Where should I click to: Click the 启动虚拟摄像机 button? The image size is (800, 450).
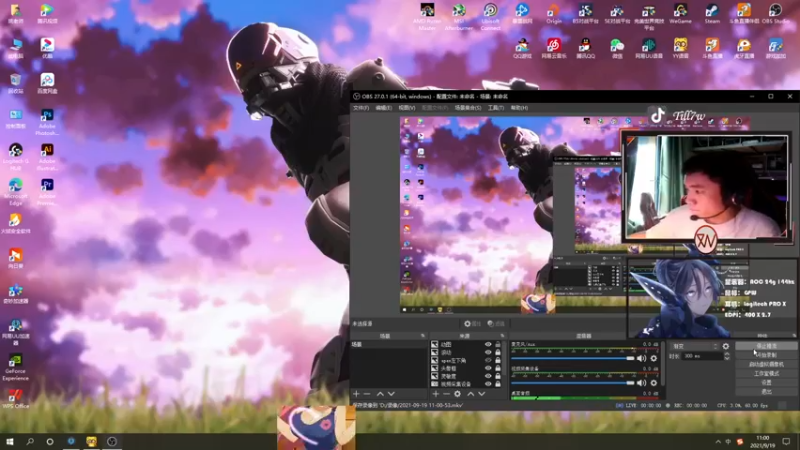click(x=766, y=364)
